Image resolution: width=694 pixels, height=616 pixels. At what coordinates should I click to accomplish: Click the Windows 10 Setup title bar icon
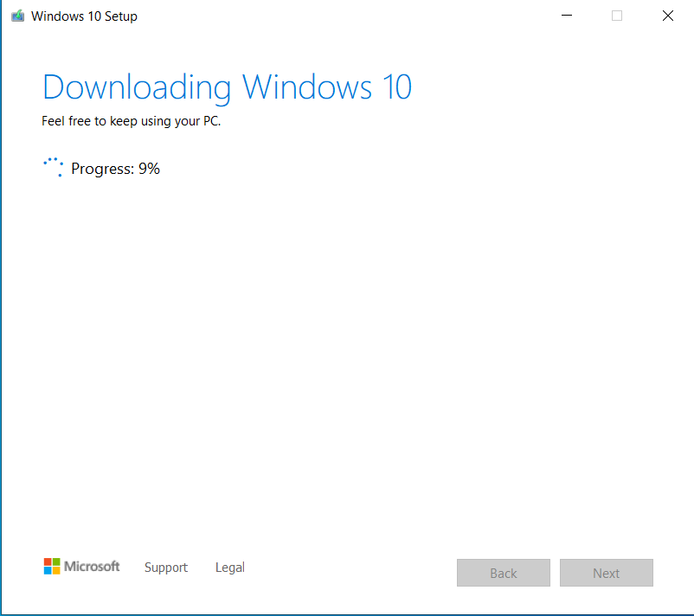click(17, 16)
